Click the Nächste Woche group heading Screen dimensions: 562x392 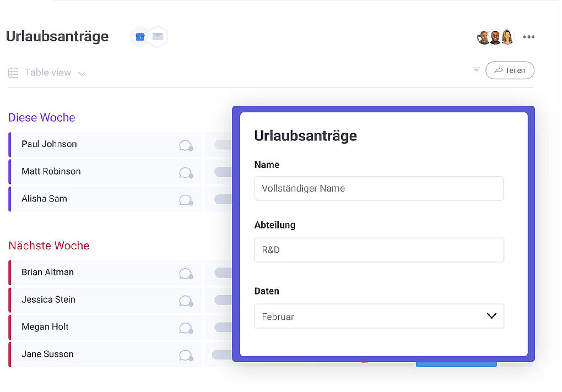[x=49, y=246]
